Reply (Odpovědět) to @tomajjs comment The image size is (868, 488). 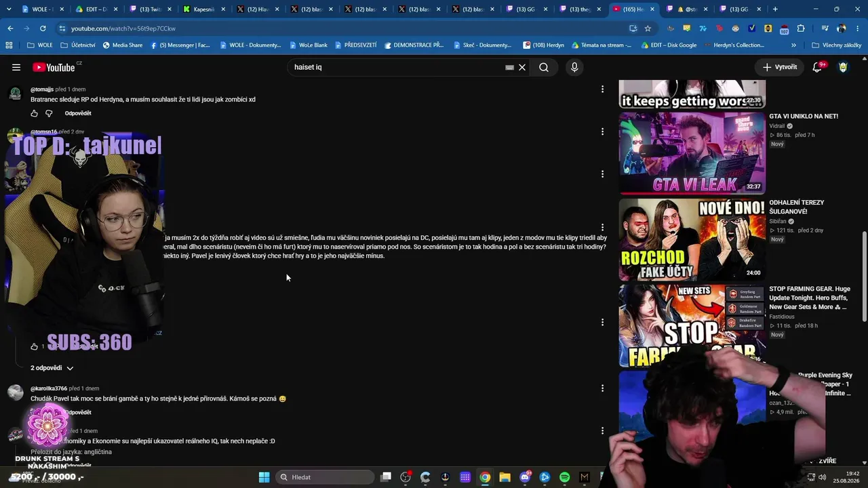[78, 113]
